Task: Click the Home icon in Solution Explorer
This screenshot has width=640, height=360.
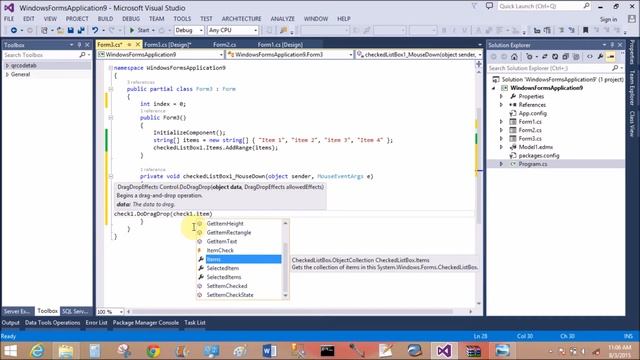Action: point(514,57)
